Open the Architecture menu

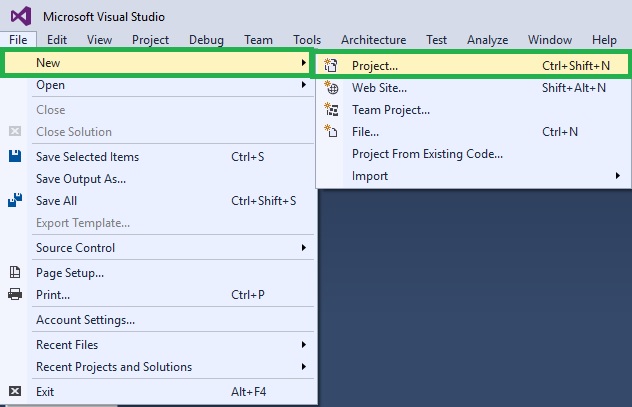(x=373, y=40)
